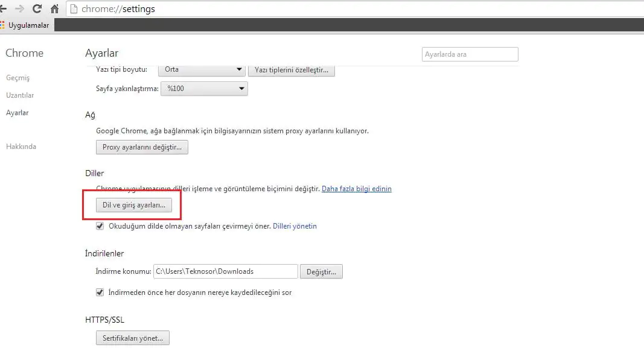Click the highlighted Dil ve giriş ayarları button
644x351 pixels.
135,204
